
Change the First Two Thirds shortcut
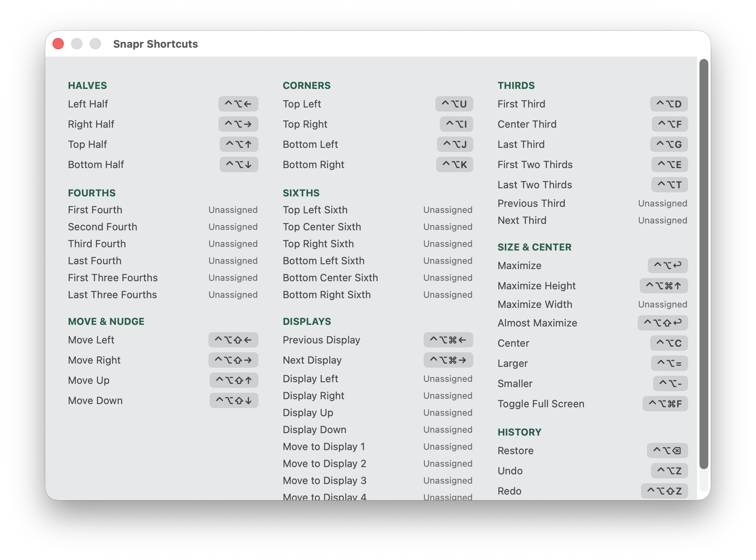670,164
